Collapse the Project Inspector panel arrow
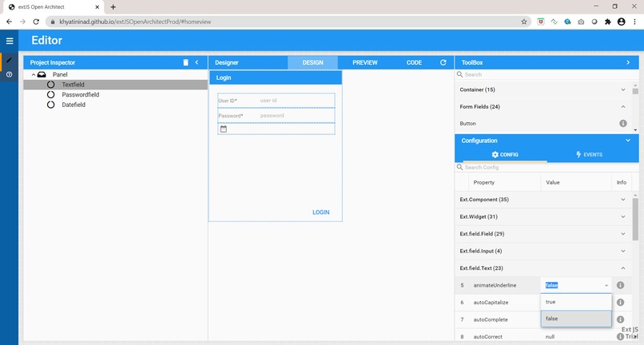644x345 pixels. 197,62
